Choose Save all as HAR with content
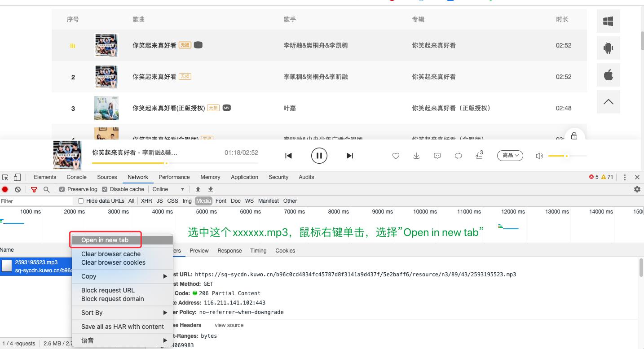The height and width of the screenshot is (349, 644). point(122,327)
